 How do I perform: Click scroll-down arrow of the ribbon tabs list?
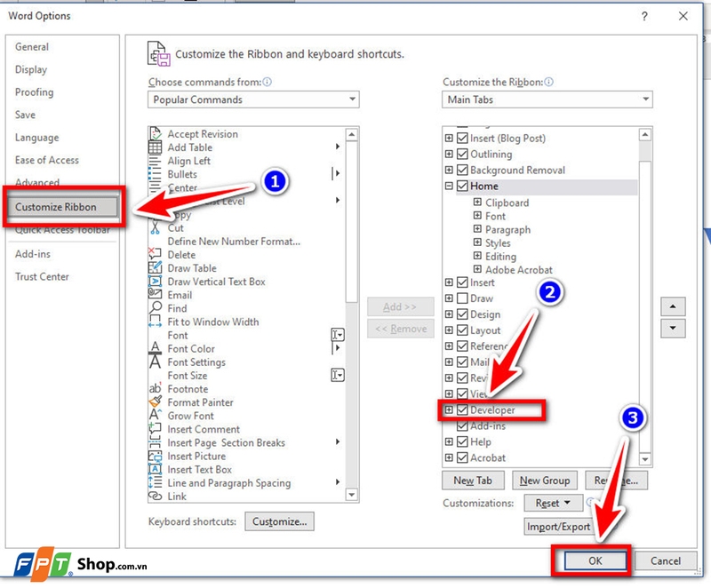tap(645, 459)
